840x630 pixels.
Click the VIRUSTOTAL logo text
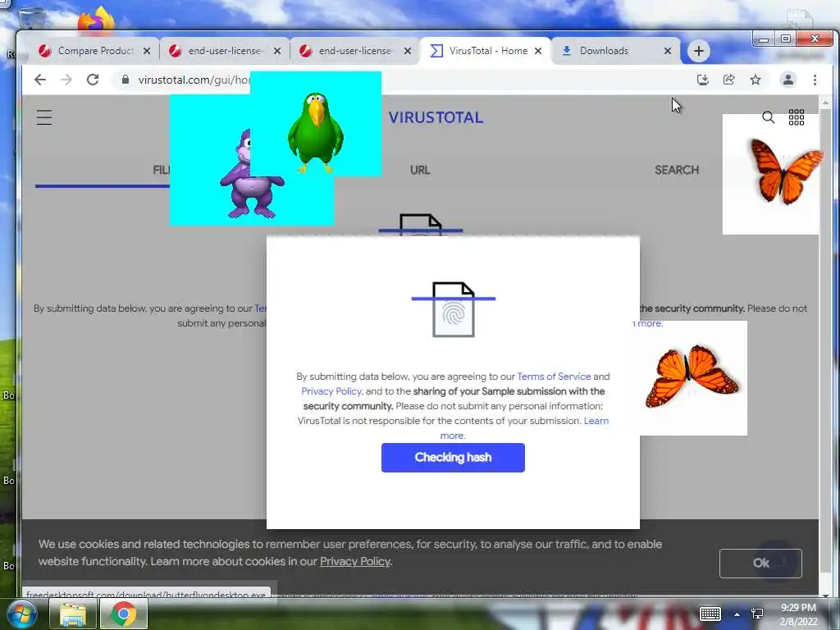point(436,118)
